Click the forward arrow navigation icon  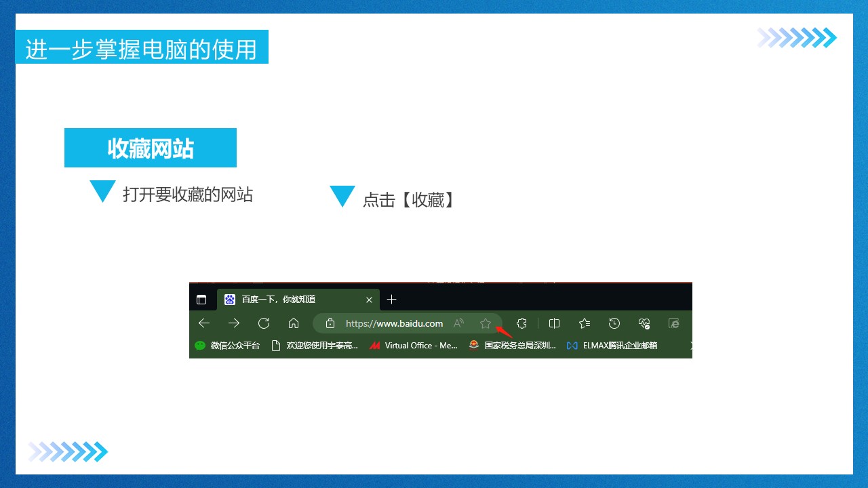[x=234, y=323]
